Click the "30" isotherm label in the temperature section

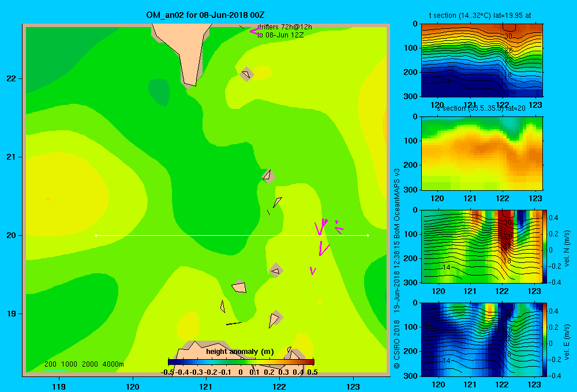pyautogui.click(x=508, y=36)
